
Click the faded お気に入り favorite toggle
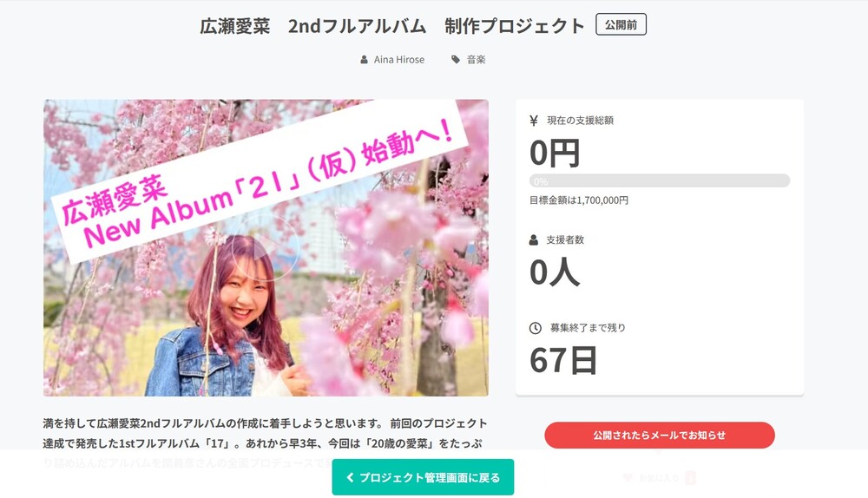pos(659,477)
